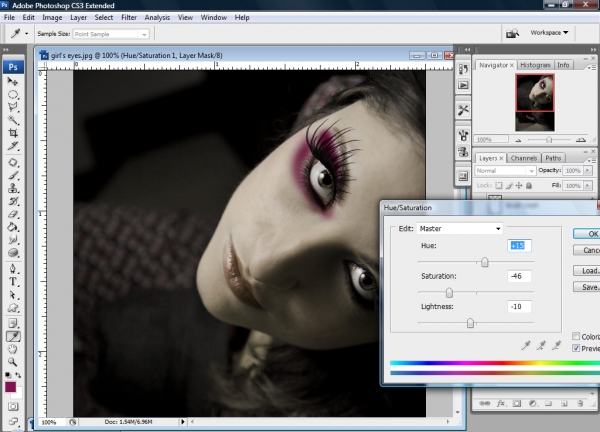600x432 pixels.
Task: Open the Fill slider arrow
Action: 588,186
